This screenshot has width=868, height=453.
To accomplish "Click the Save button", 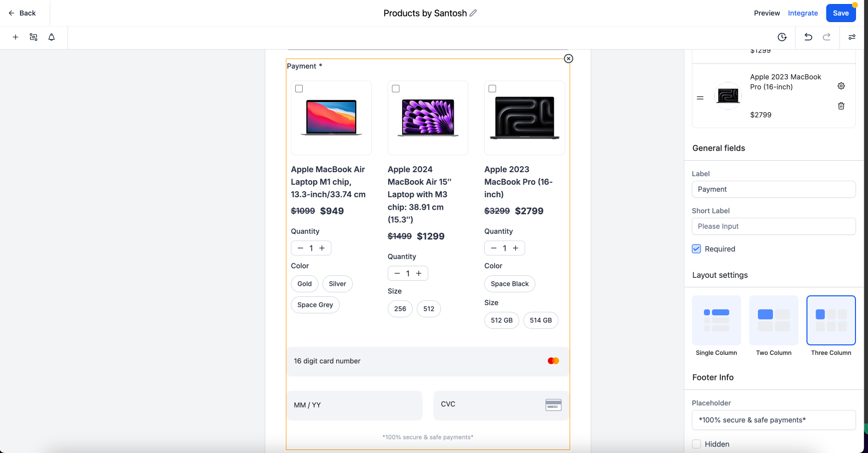I will (841, 13).
